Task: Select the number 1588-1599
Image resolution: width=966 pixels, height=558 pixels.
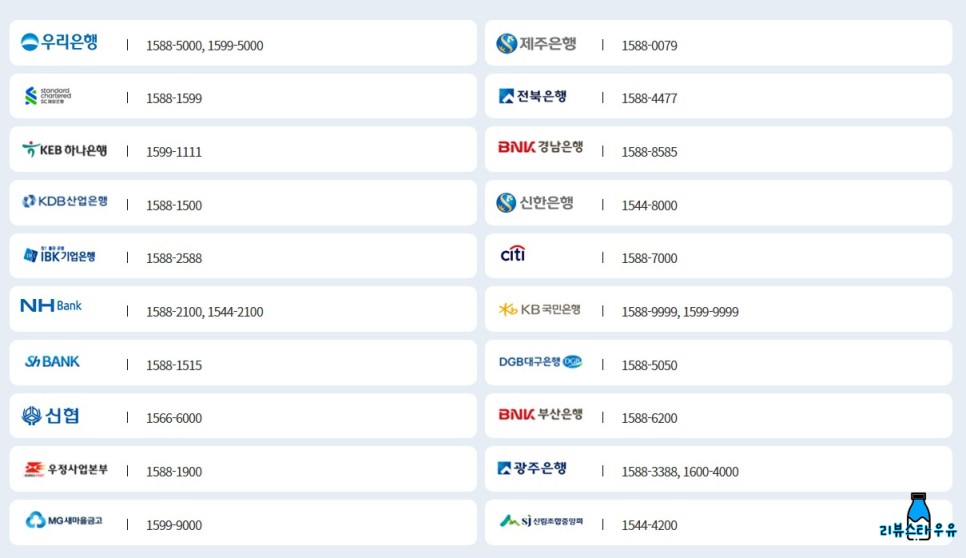Action: coord(174,99)
